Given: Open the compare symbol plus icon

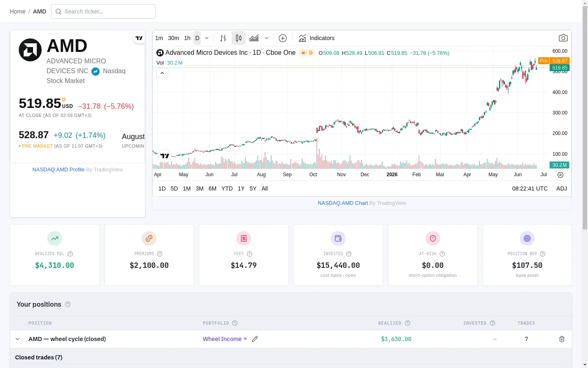Looking at the screenshot, I should coord(283,38).
